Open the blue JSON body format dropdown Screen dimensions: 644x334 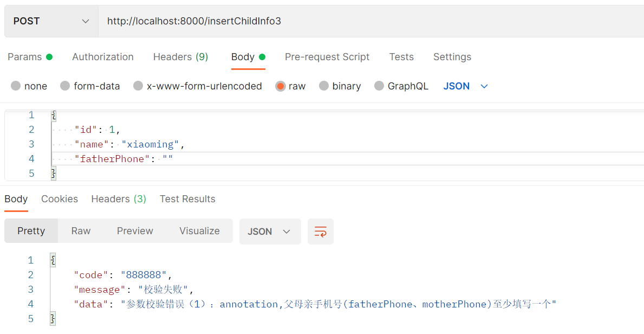pyautogui.click(x=465, y=86)
